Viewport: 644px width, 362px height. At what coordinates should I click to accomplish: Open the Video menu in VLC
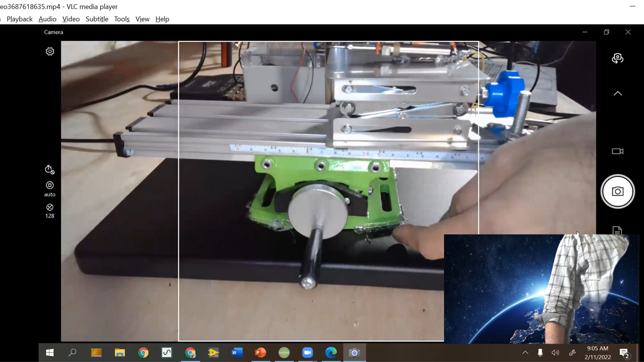(x=71, y=19)
